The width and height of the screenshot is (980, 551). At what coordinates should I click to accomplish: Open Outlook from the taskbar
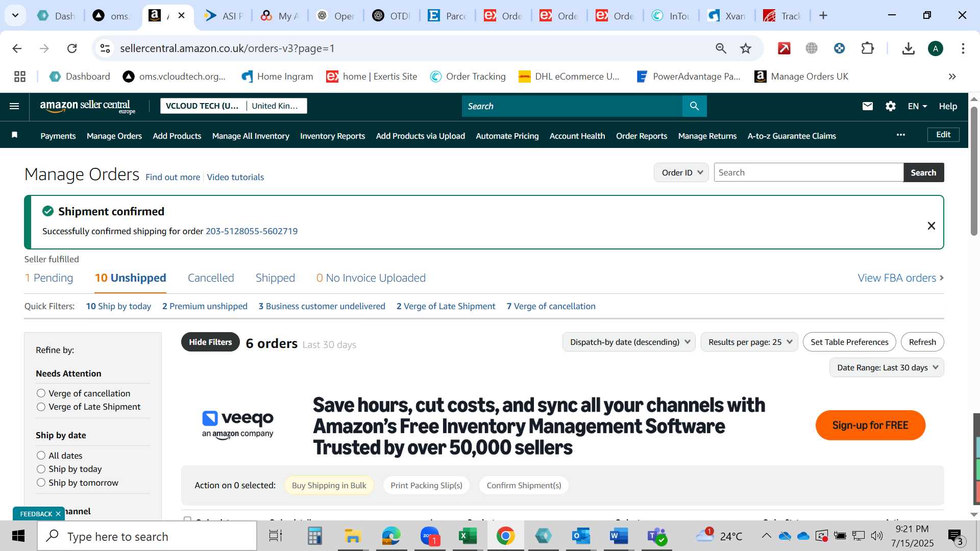tap(581, 536)
